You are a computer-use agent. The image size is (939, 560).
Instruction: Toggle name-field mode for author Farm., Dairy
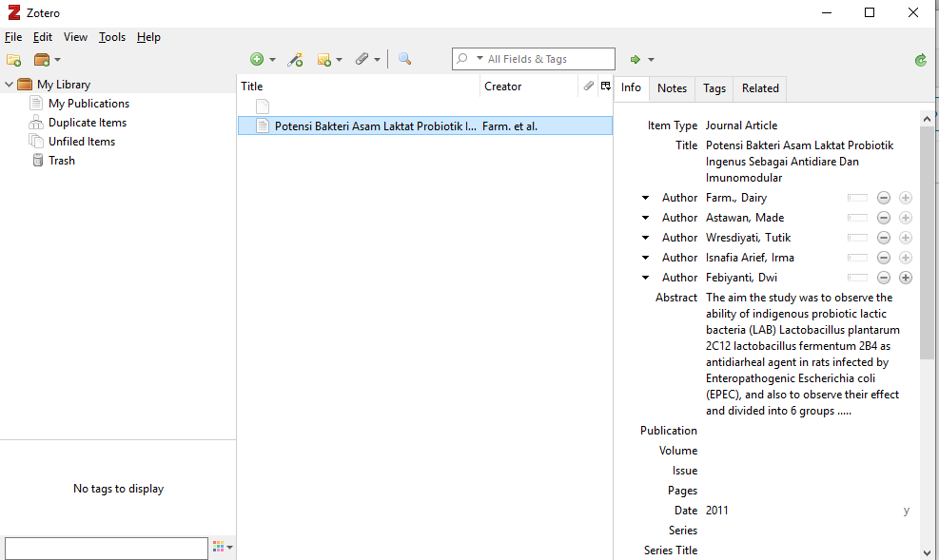click(x=857, y=198)
